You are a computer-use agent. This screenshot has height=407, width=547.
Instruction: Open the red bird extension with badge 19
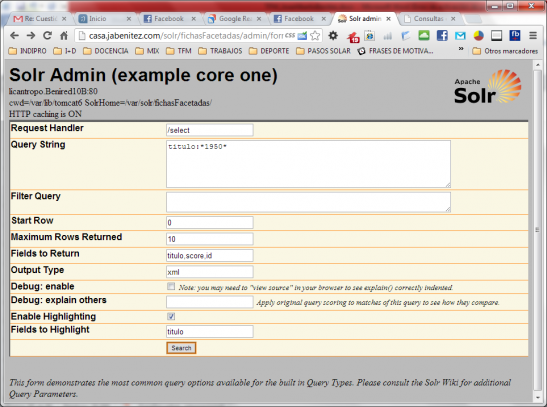[353, 36]
